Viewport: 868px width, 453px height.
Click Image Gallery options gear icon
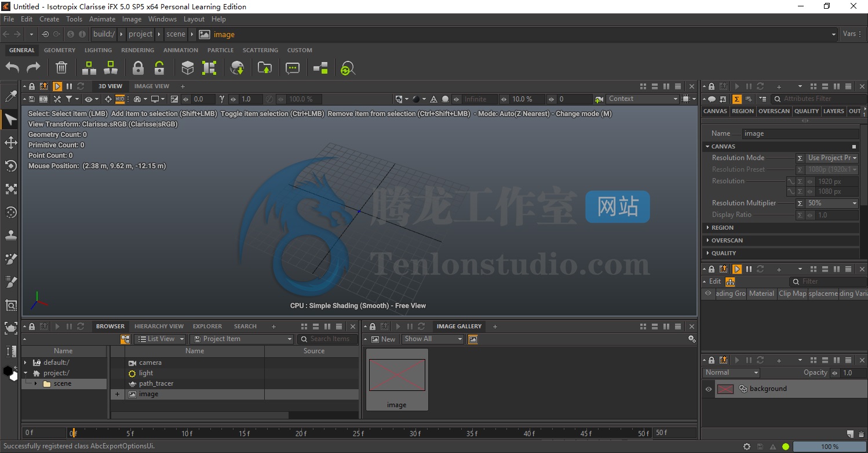tap(691, 339)
